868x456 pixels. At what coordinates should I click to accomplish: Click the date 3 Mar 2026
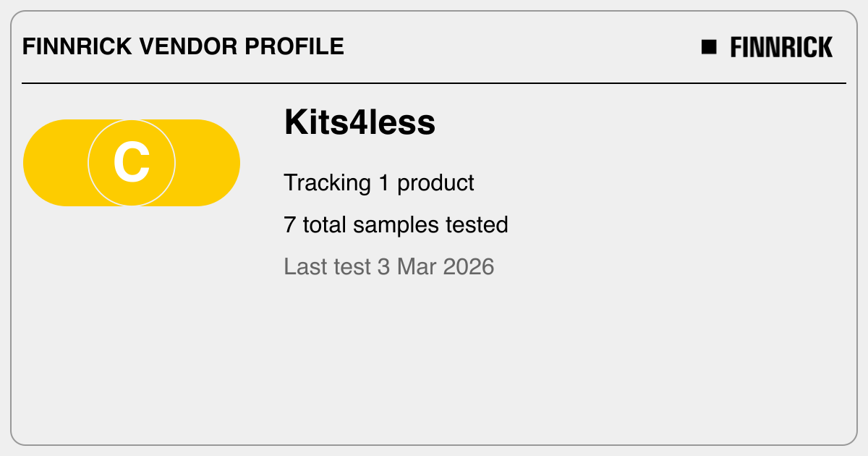435,266
